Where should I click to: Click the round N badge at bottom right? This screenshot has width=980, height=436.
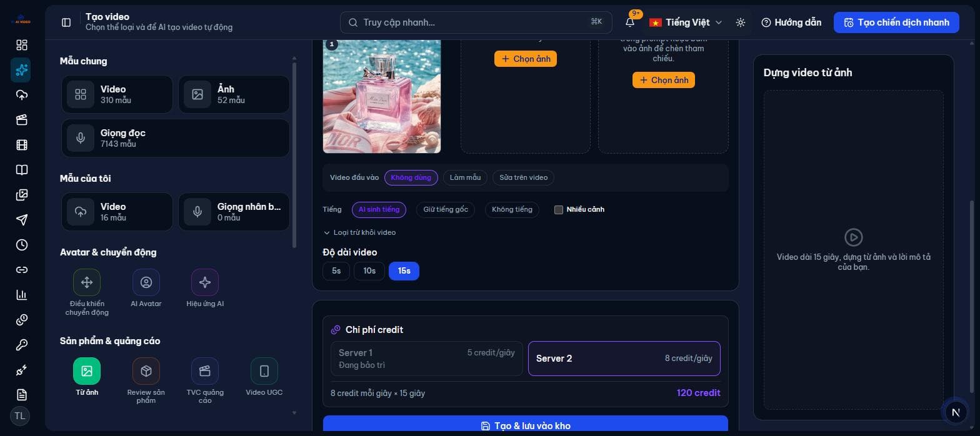[x=955, y=412]
